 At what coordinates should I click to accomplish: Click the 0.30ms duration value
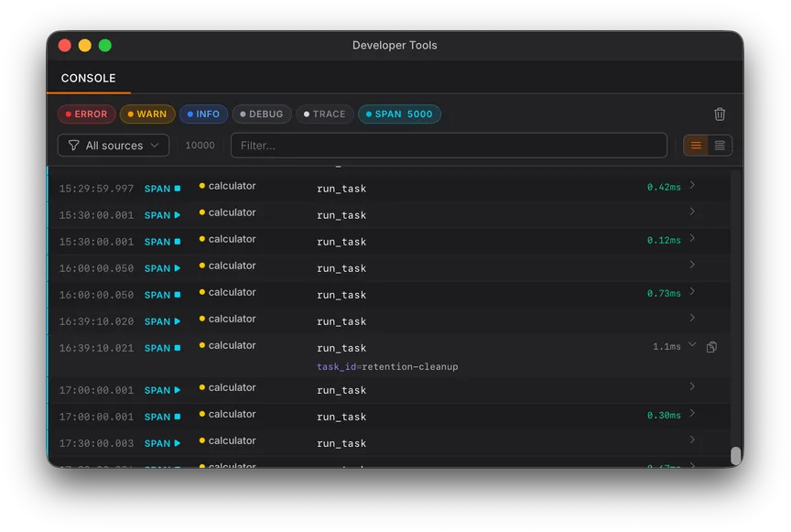(x=664, y=416)
